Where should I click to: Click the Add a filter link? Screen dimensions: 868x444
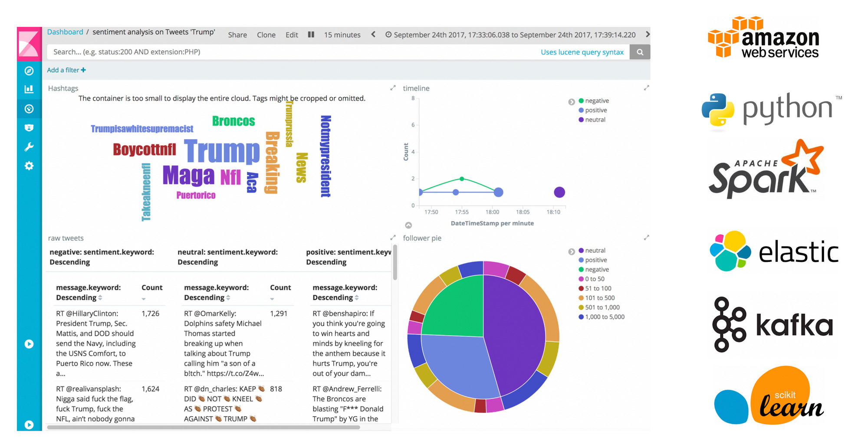coord(63,70)
